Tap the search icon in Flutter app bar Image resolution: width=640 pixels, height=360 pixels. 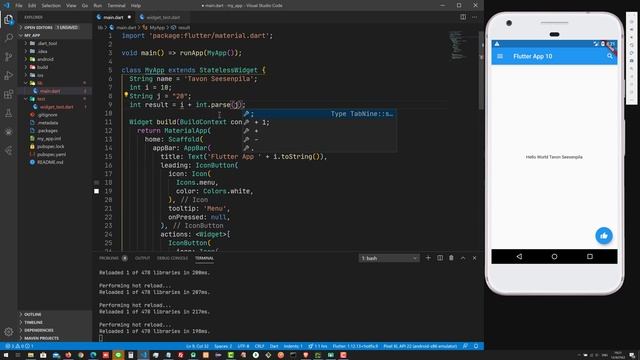pos(609,56)
